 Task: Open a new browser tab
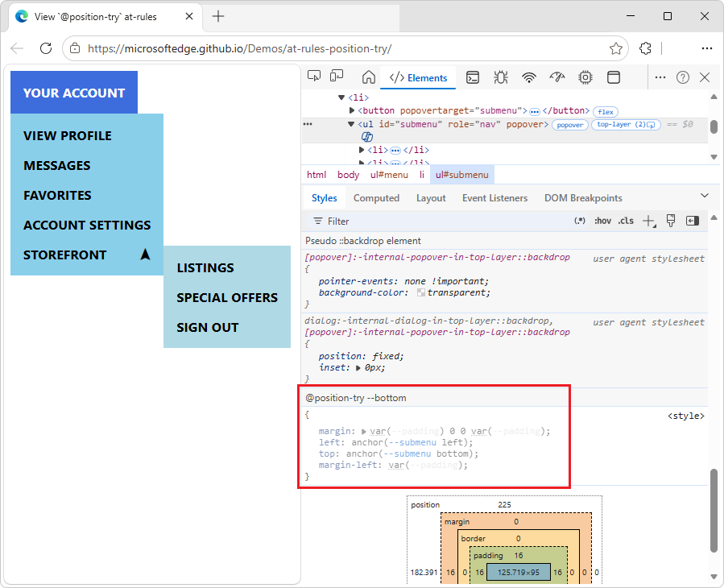click(218, 17)
